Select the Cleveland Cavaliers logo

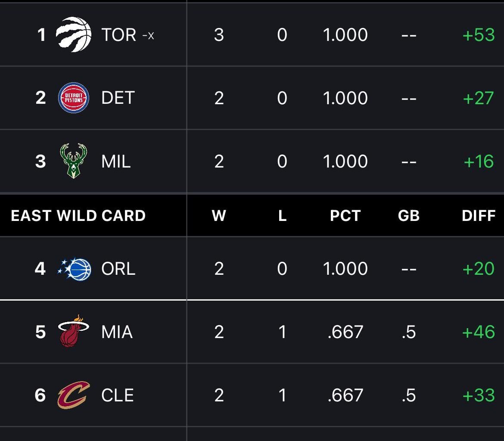pyautogui.click(x=72, y=395)
